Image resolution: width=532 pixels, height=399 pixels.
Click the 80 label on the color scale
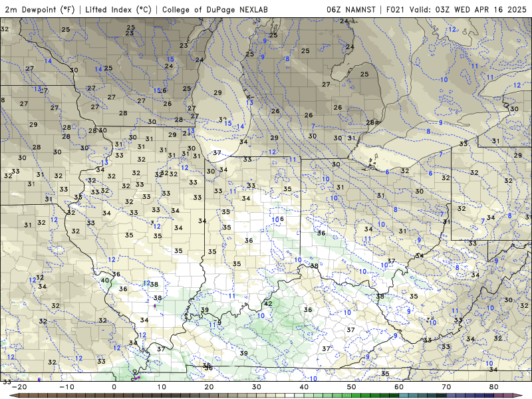point(494,387)
